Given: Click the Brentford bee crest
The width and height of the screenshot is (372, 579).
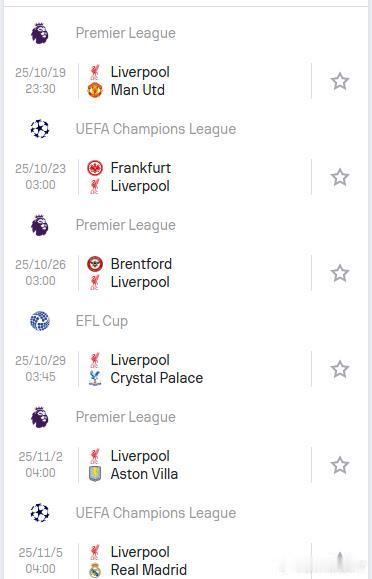Looking at the screenshot, I should pyautogui.click(x=95, y=264).
